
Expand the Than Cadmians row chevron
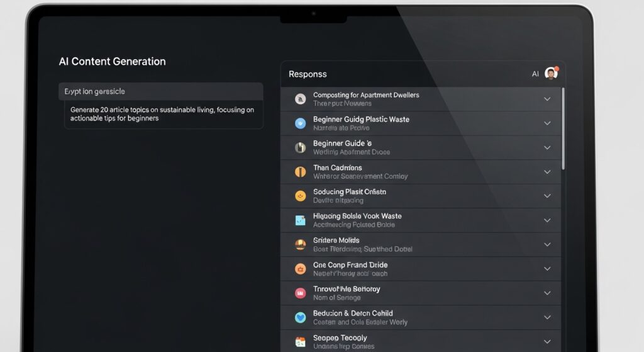(x=547, y=172)
